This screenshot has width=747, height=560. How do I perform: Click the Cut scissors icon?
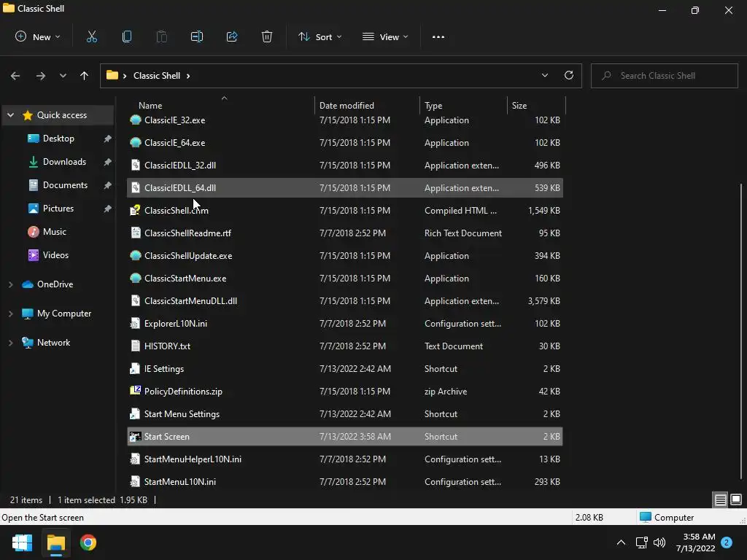click(x=91, y=36)
